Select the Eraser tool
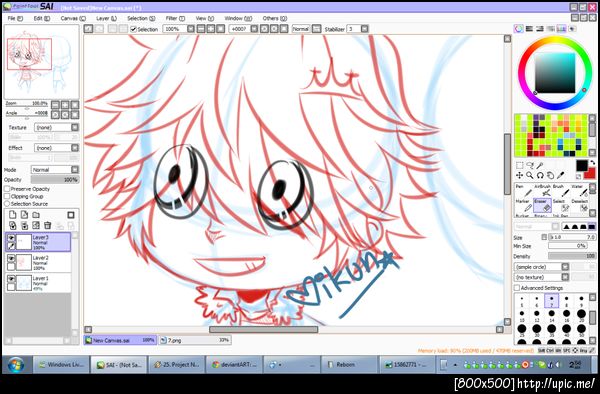The height and width of the screenshot is (394, 600). click(x=542, y=205)
